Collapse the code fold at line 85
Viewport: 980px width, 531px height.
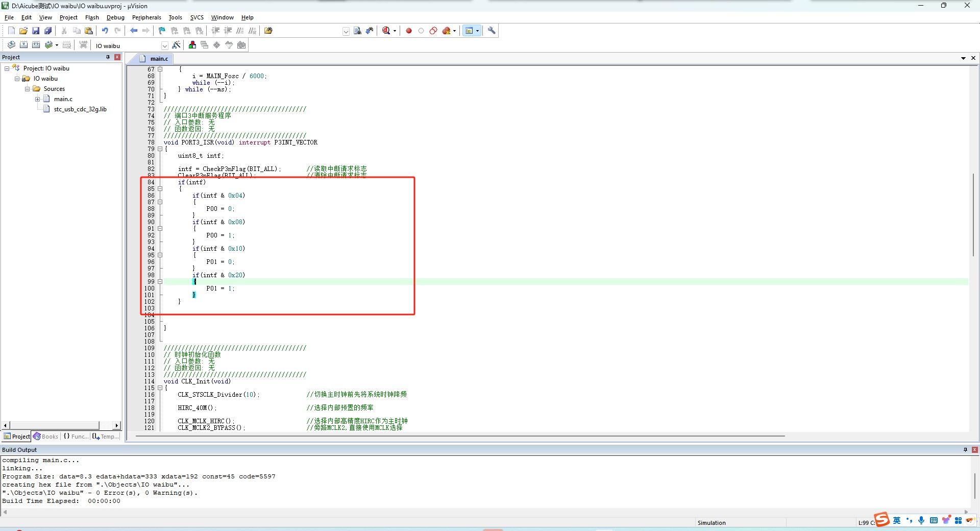[x=160, y=189]
